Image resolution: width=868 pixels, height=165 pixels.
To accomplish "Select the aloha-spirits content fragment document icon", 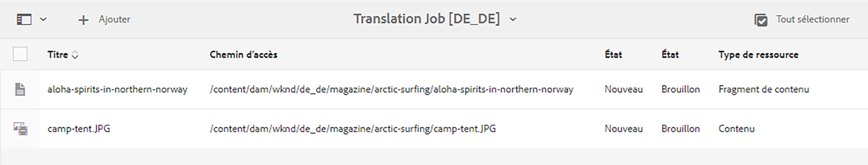I will coord(20,89).
